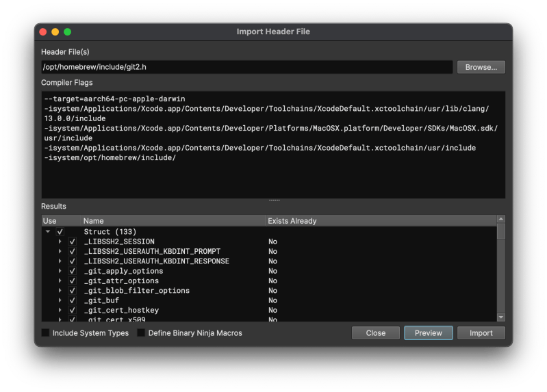
Task: Sort by the Exists Already column header
Action: pyautogui.click(x=381, y=221)
